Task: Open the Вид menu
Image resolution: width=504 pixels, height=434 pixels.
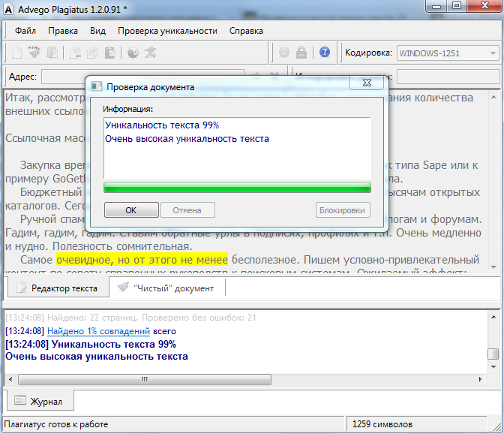Action: 97,31
